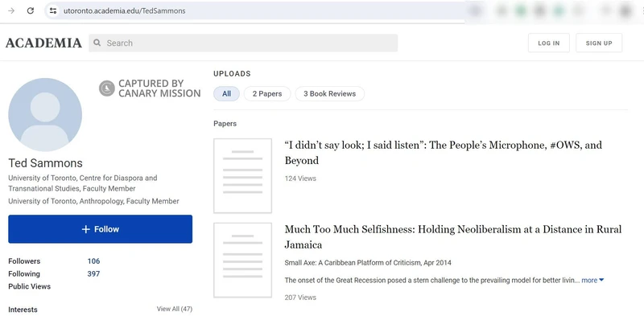Open the Academia logo home link
Screen dimensions: 644x316
tap(43, 43)
